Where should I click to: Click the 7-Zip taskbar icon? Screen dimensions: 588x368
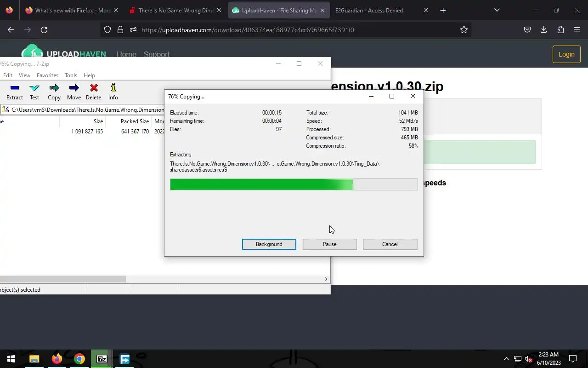tap(102, 359)
